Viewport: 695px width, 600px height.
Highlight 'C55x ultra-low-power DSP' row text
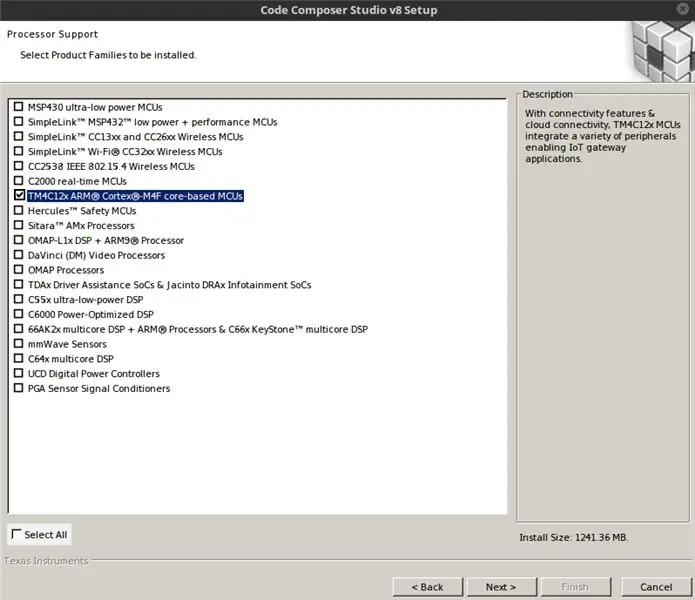point(85,300)
